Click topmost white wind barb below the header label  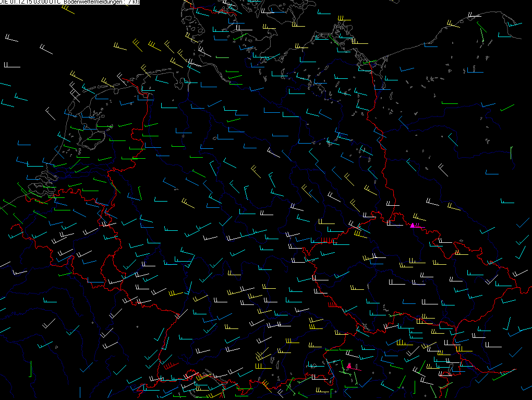pos(11,39)
